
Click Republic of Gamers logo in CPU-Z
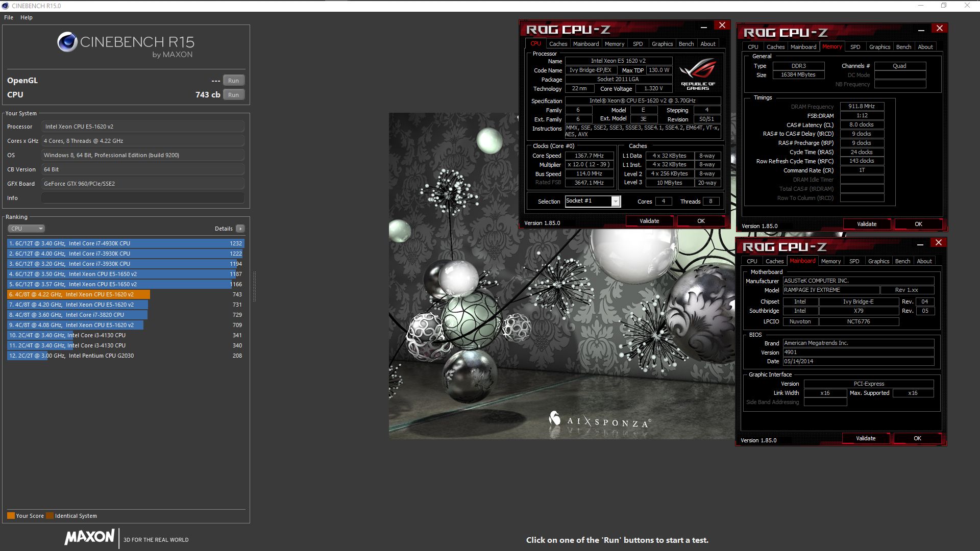tap(698, 74)
